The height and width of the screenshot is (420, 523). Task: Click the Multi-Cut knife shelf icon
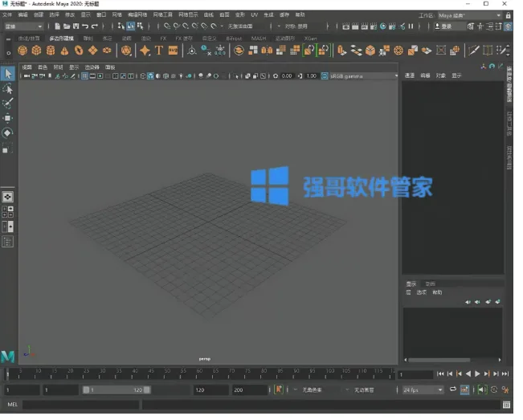pos(473,51)
